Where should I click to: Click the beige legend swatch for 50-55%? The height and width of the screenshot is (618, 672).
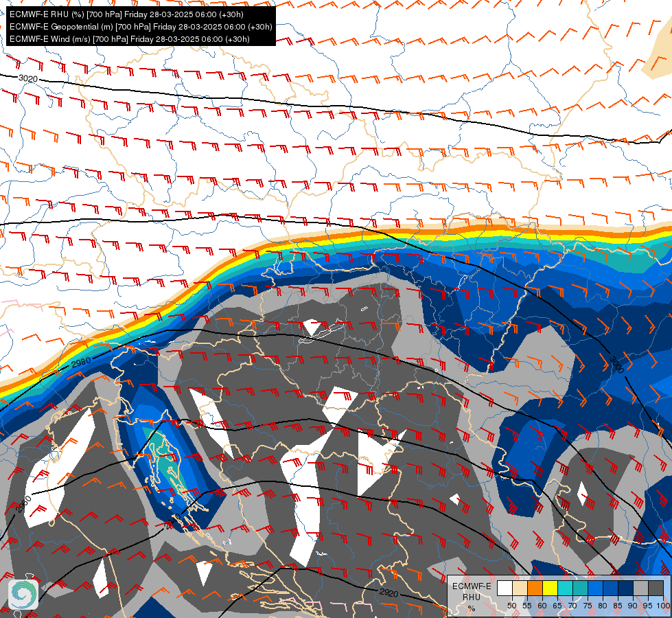pyautogui.click(x=520, y=588)
